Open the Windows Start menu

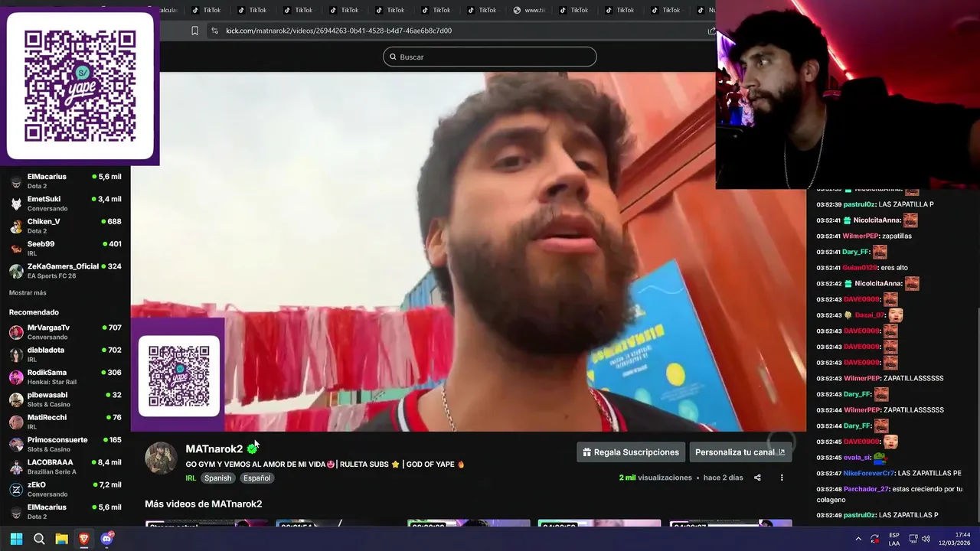[x=16, y=539]
